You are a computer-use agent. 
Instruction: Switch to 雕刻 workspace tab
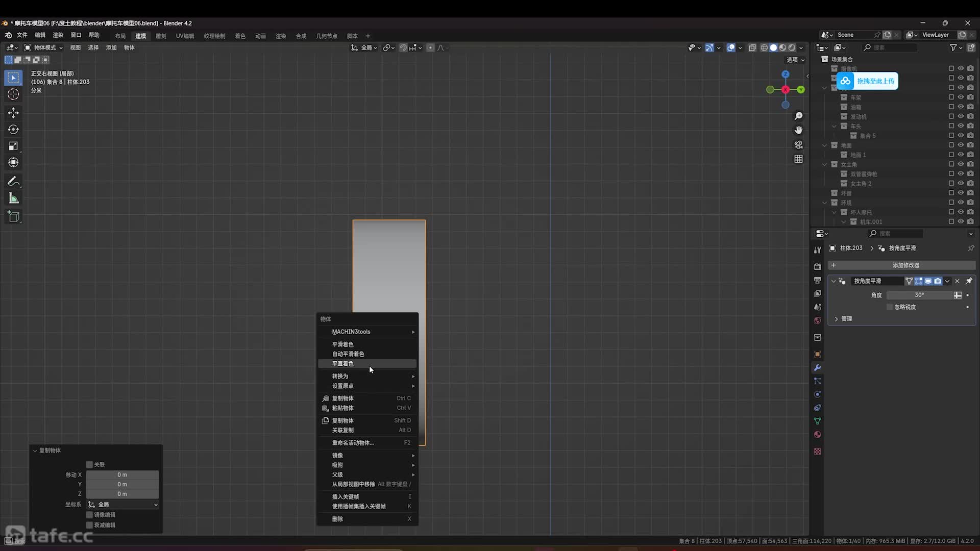click(x=161, y=36)
